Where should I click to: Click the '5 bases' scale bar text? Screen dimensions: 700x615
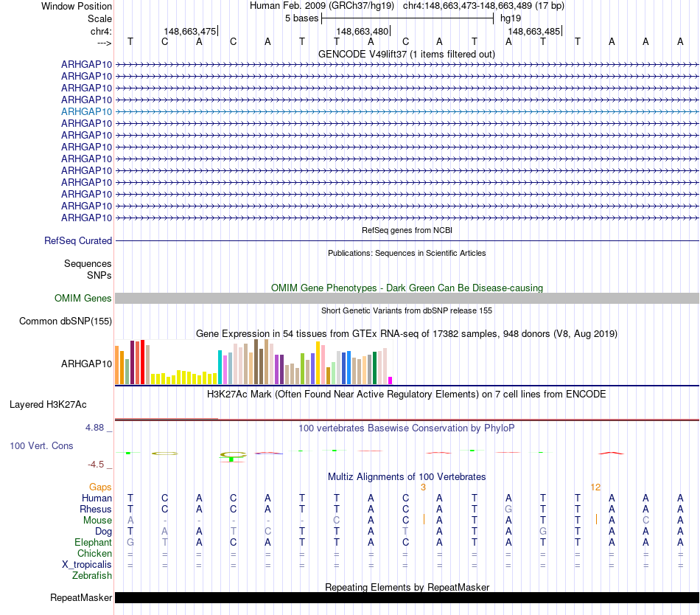(x=302, y=18)
